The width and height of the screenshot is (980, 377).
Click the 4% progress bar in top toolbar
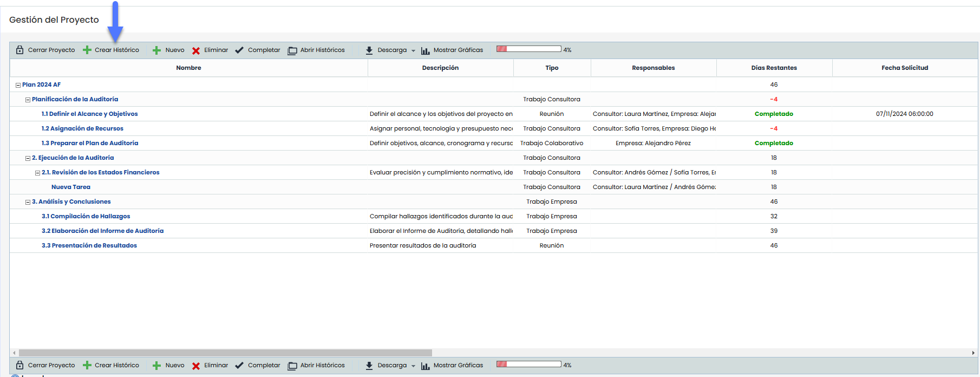(528, 49)
